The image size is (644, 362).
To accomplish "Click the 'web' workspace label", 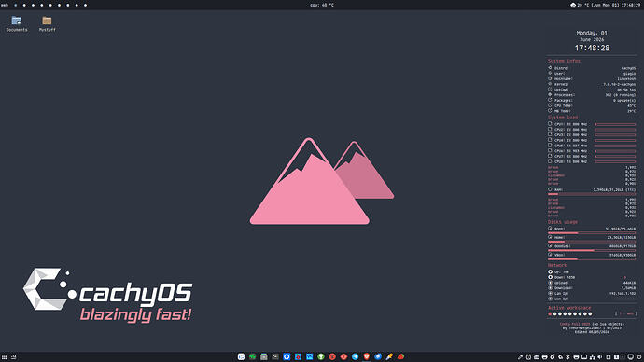I will coord(5,5).
